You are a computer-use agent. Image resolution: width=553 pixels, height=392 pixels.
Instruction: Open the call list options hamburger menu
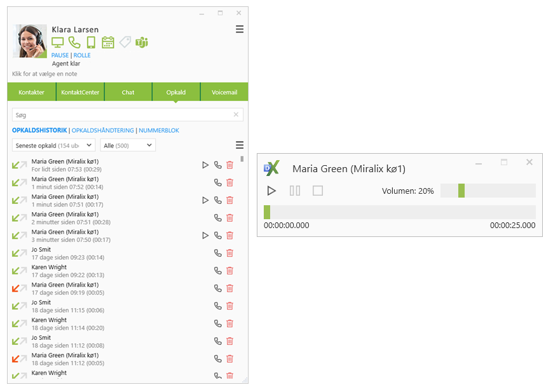[240, 145]
